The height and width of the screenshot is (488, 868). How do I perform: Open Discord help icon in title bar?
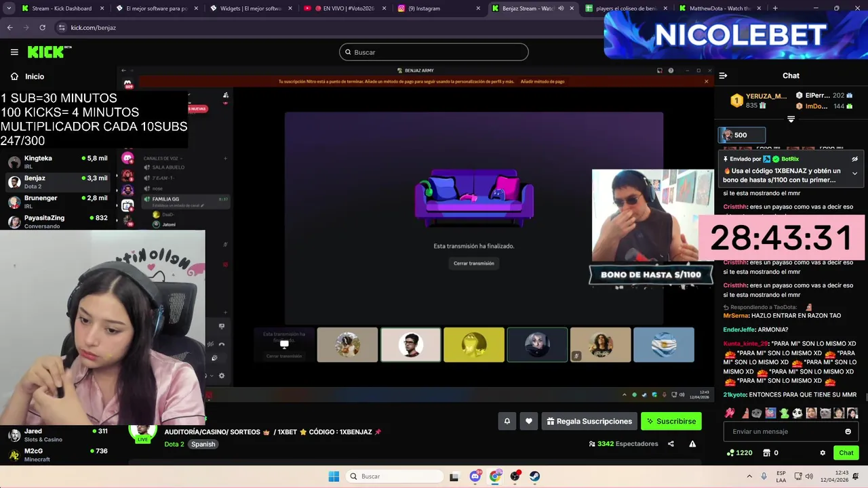pyautogui.click(x=671, y=70)
